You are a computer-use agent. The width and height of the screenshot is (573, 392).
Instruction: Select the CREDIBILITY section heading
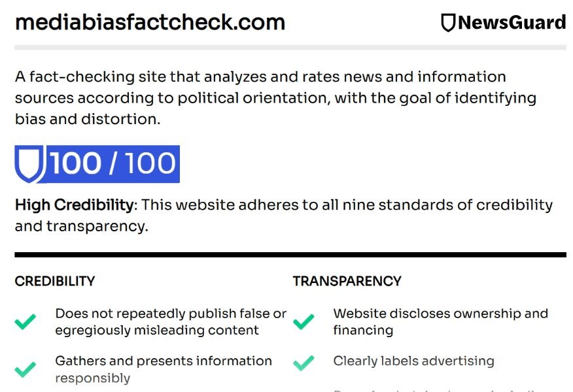pos(55,282)
